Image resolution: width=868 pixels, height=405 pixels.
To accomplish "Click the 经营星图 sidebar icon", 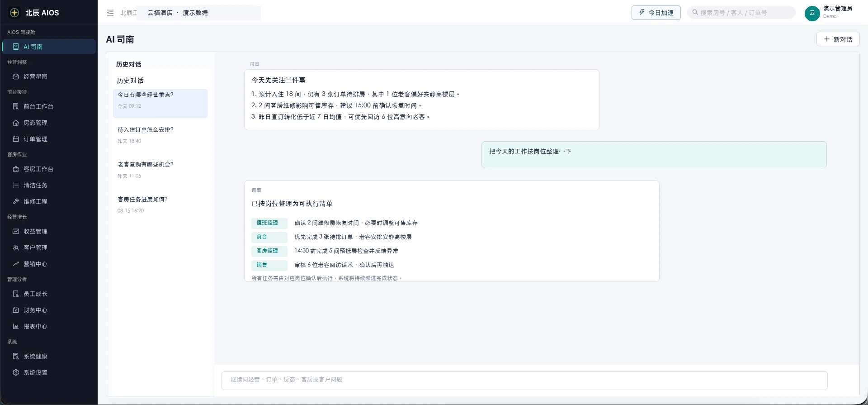I will [16, 76].
